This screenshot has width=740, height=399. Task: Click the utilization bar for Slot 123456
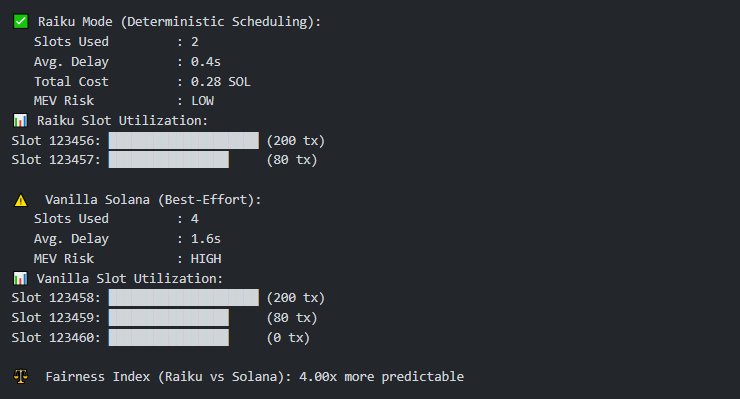(184, 141)
